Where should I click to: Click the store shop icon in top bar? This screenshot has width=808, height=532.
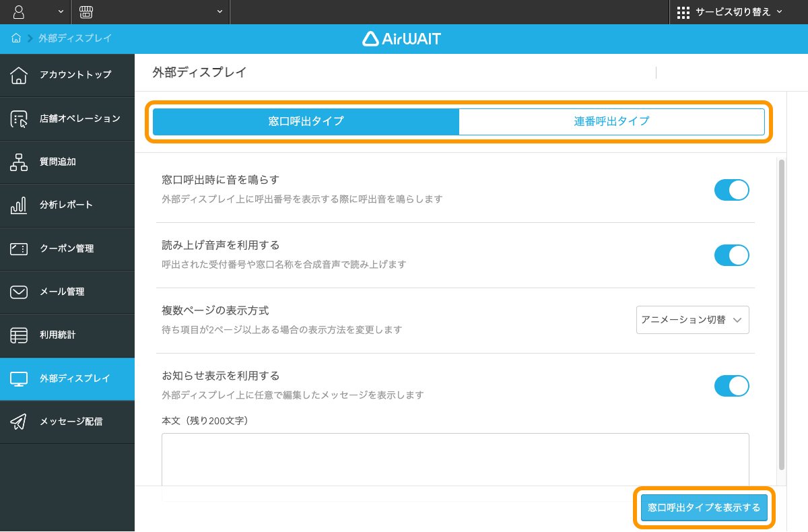click(86, 11)
